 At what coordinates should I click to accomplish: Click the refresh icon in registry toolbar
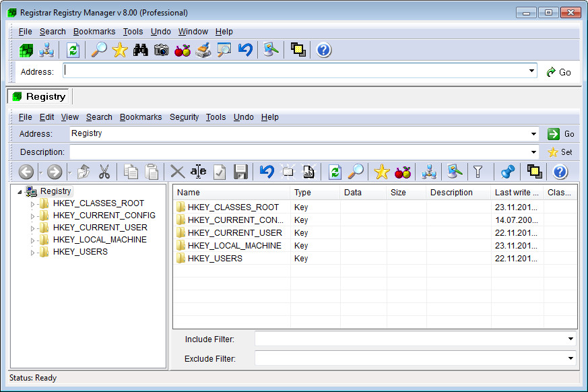(x=335, y=172)
